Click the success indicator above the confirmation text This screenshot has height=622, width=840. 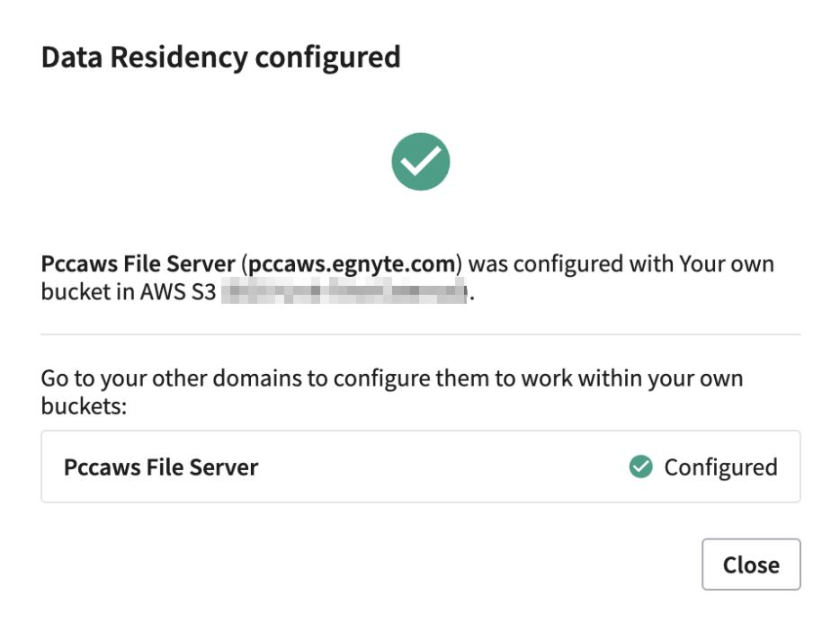pyautogui.click(x=420, y=162)
